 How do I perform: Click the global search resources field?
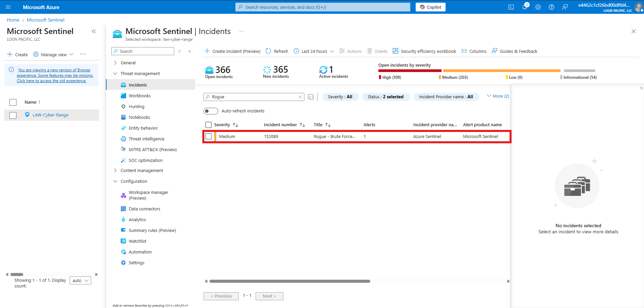coord(323,7)
